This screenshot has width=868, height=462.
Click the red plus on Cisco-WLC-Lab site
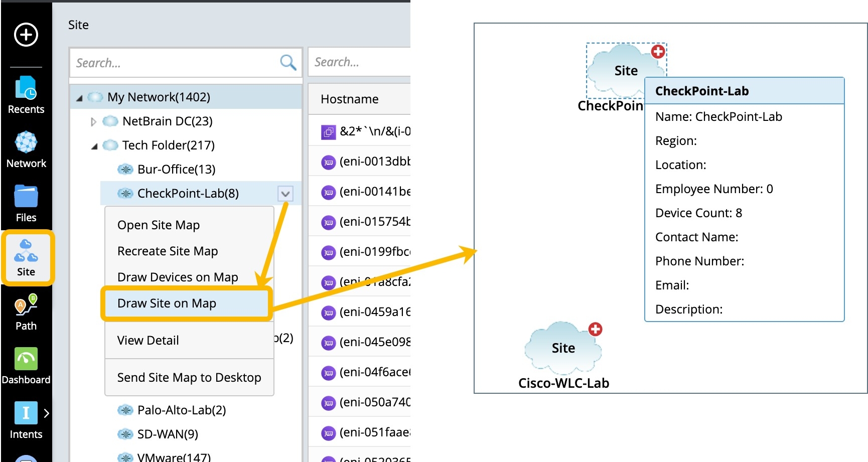click(595, 329)
